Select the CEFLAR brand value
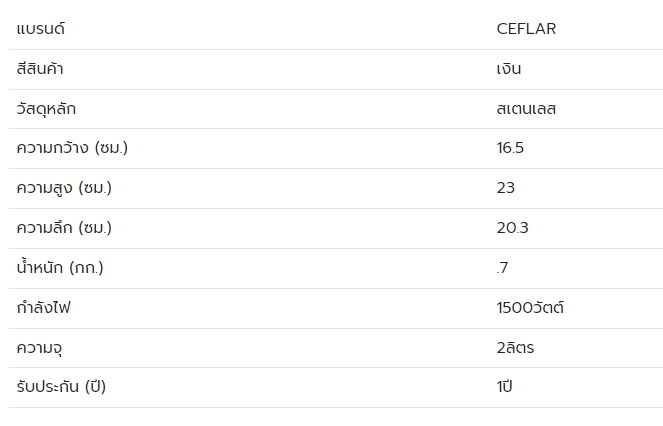Image resolution: width=663 pixels, height=426 pixels. point(526,29)
